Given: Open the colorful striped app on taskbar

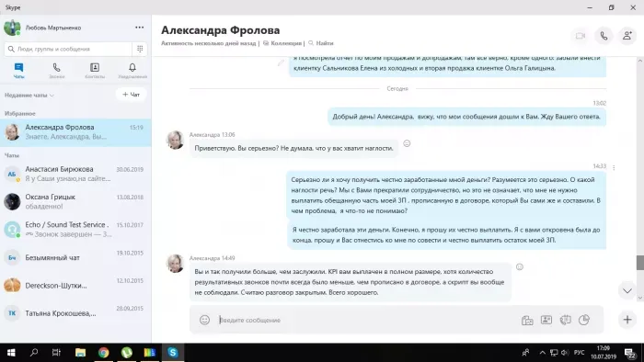Looking at the screenshot, I should [149, 352].
